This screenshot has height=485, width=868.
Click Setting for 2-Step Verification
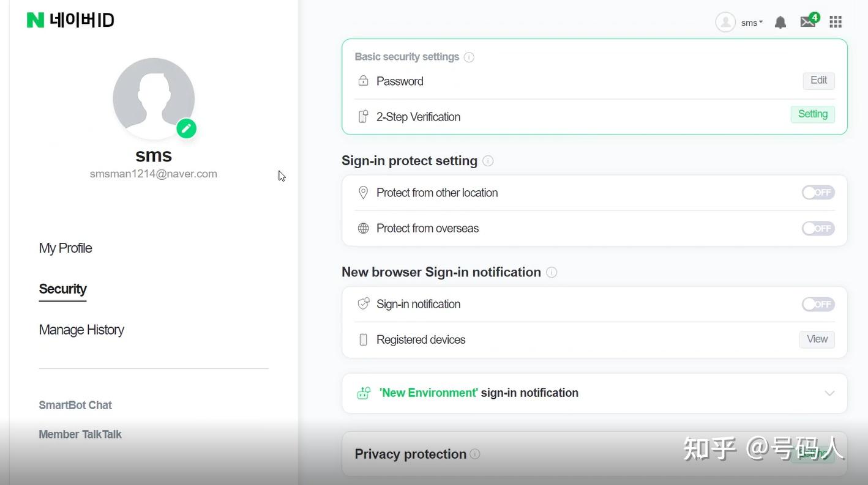(x=812, y=114)
